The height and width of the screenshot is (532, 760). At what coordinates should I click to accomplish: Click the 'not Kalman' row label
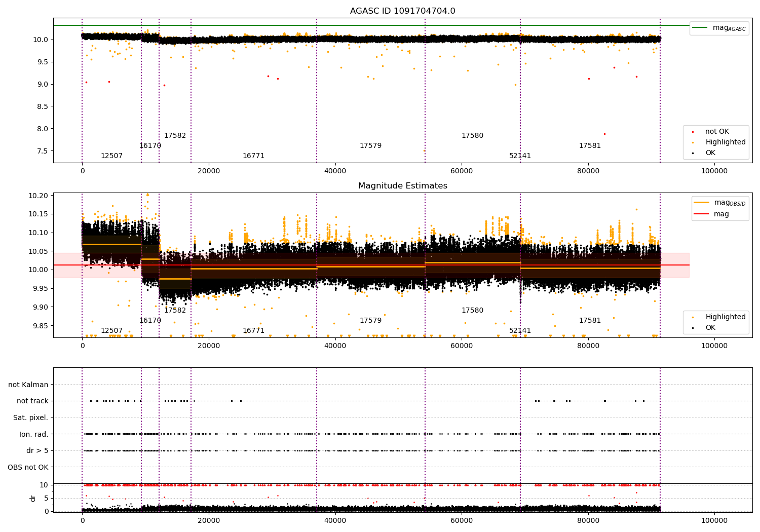(28, 385)
